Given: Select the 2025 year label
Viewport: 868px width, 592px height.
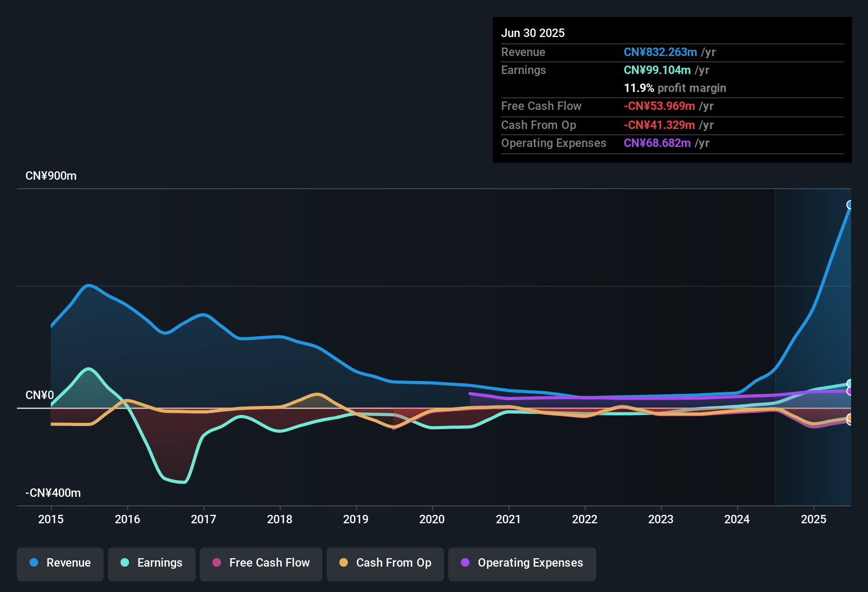Looking at the screenshot, I should tap(813, 520).
